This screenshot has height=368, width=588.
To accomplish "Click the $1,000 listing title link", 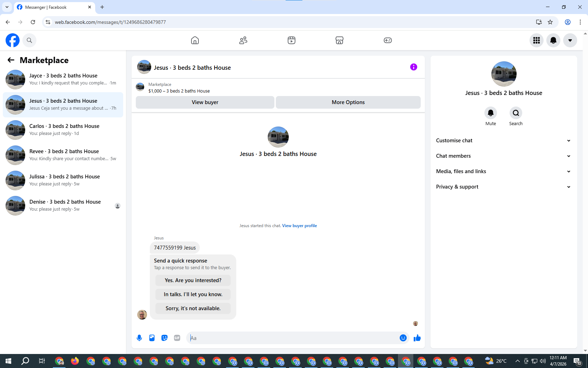I will (x=179, y=91).
